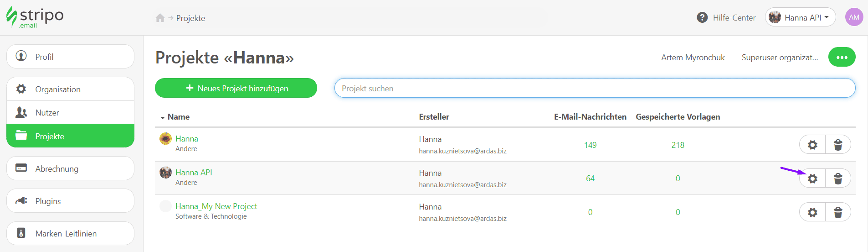The image size is (868, 252).
Task: Click the E-Mail-Nachrichten column header
Action: (x=590, y=117)
